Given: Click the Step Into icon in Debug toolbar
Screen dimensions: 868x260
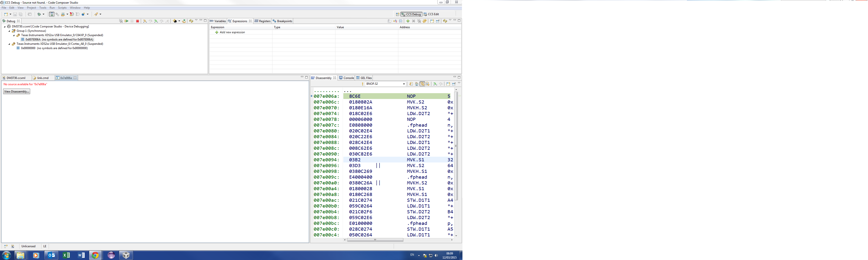Looking at the screenshot, I should coord(145,21).
